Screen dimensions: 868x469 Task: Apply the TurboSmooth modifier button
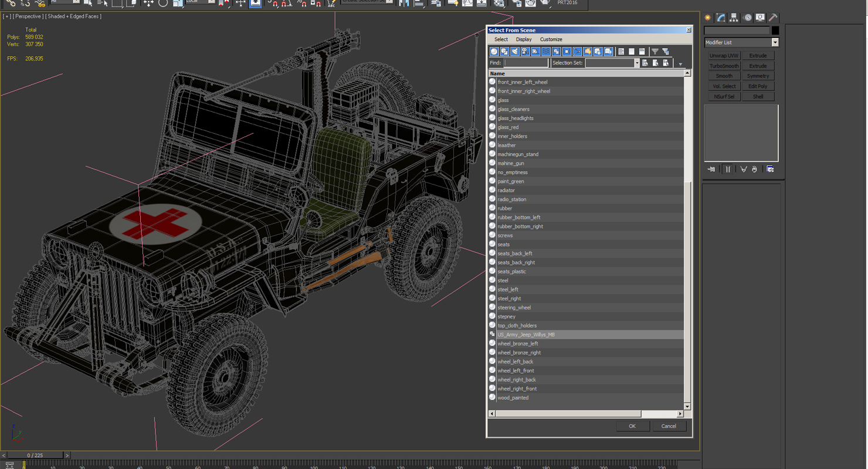tap(724, 66)
